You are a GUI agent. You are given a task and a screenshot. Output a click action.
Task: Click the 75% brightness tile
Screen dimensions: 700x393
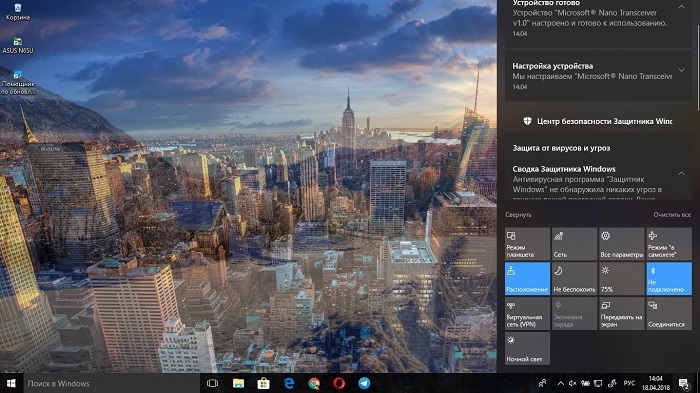click(621, 278)
